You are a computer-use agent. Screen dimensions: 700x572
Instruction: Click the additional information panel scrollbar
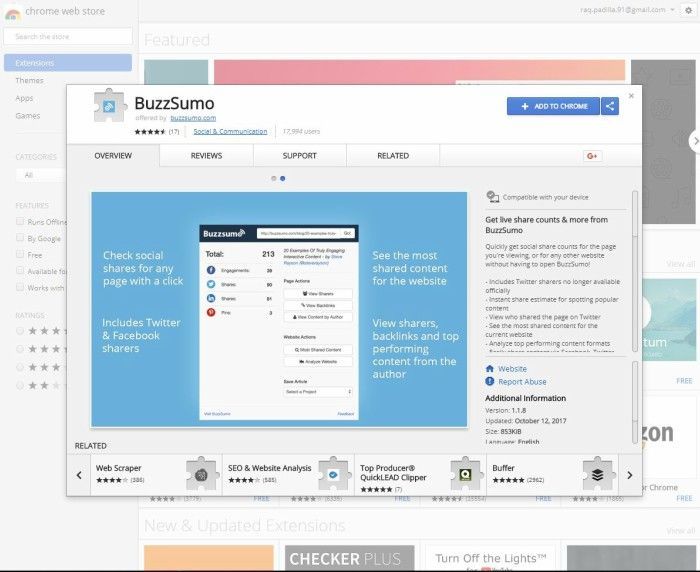click(x=635, y=402)
